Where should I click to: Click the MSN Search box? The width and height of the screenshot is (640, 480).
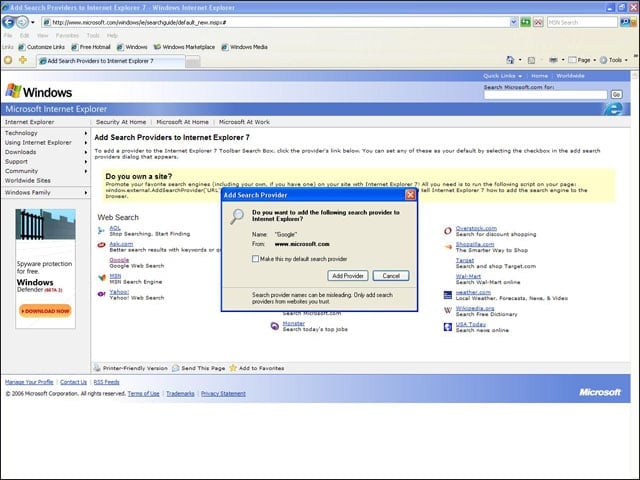[x=582, y=22]
